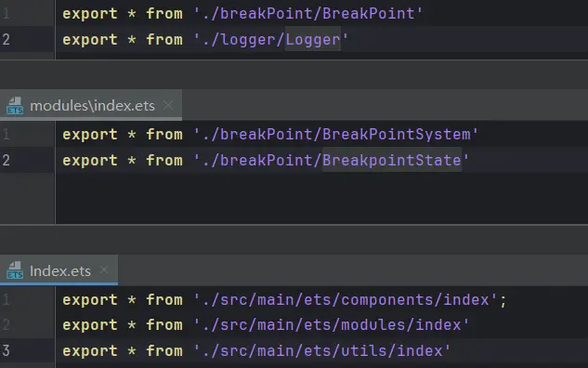Click the './src/main/ets/modules/index' path
Image resolution: width=588 pixels, height=368 pixels.
331,325
